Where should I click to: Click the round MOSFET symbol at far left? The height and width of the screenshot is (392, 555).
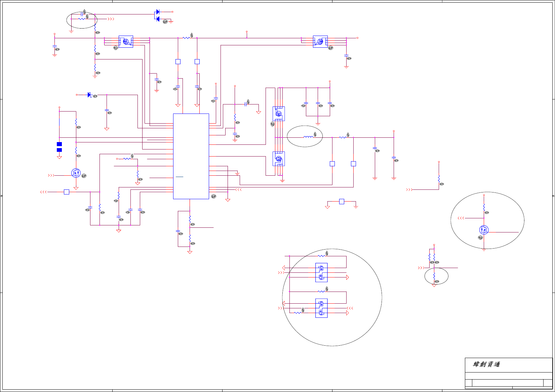[x=76, y=173]
